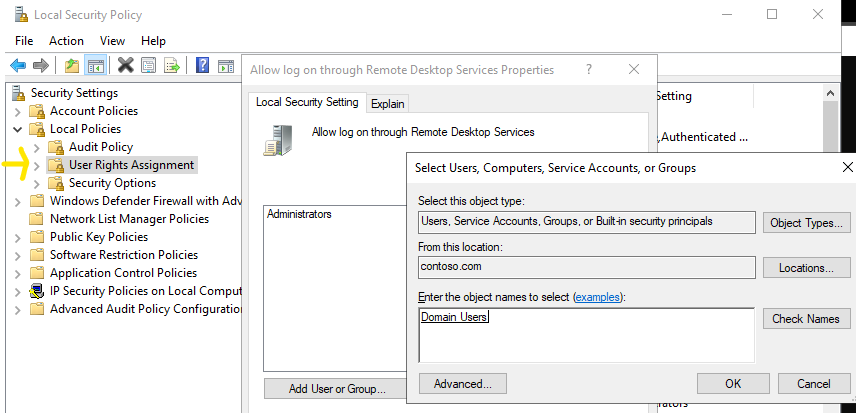856x413 pixels.
Task: Open the Advanced... search button
Action: 463,384
